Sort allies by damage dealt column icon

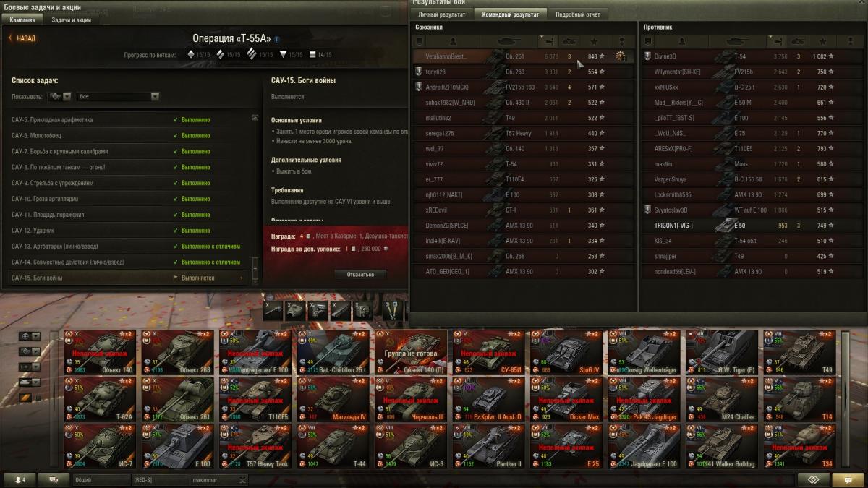(548, 40)
